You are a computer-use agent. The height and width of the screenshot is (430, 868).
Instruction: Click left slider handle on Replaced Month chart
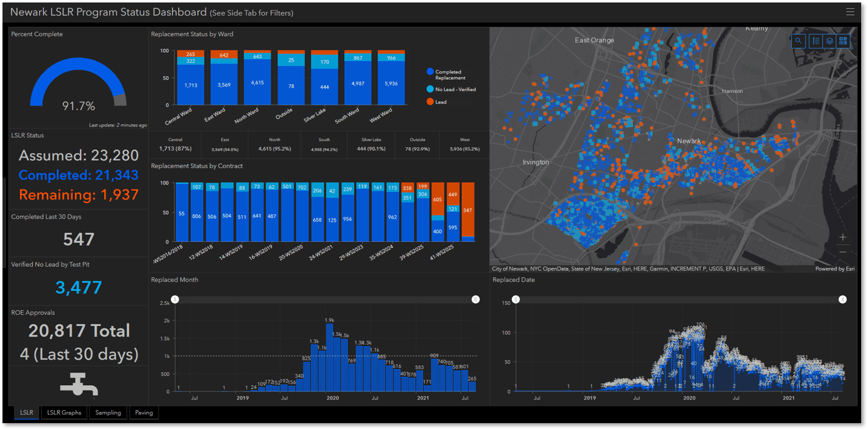click(175, 300)
